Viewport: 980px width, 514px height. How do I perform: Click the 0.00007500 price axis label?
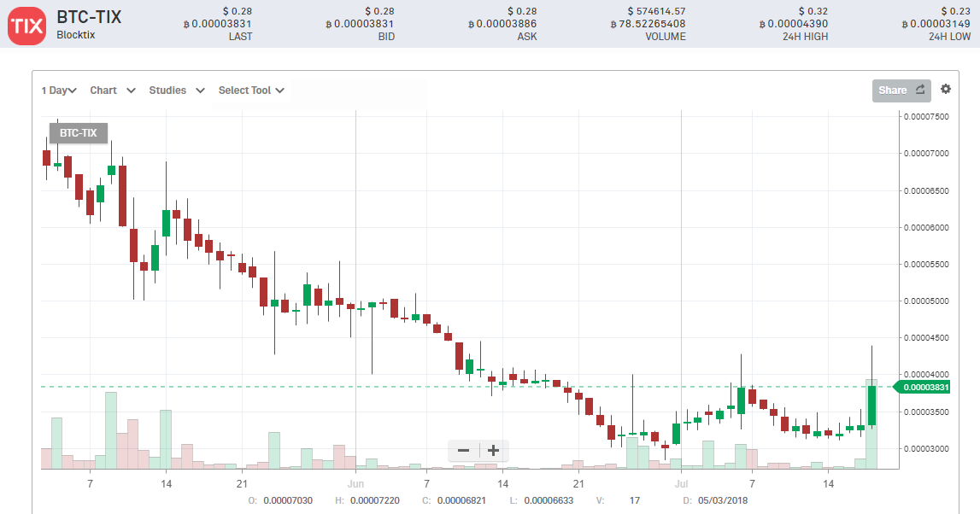926,117
